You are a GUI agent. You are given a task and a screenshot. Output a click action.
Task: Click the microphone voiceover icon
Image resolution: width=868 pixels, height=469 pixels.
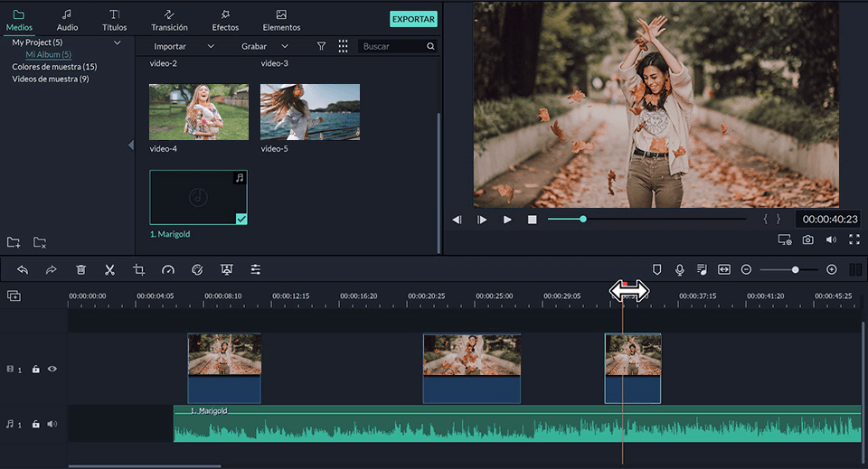point(680,270)
